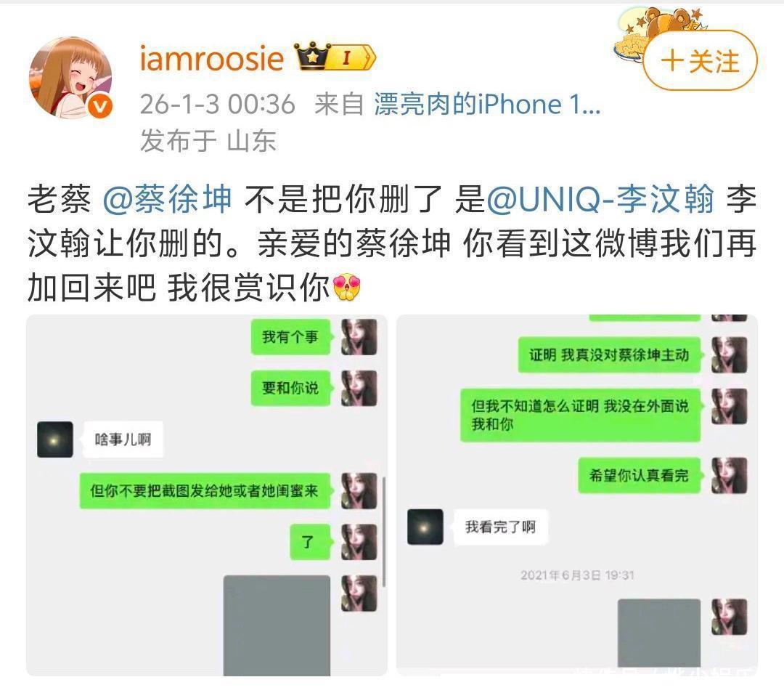Open the left chat screenshot image
Screen dimensions: 784x693
[206, 495]
